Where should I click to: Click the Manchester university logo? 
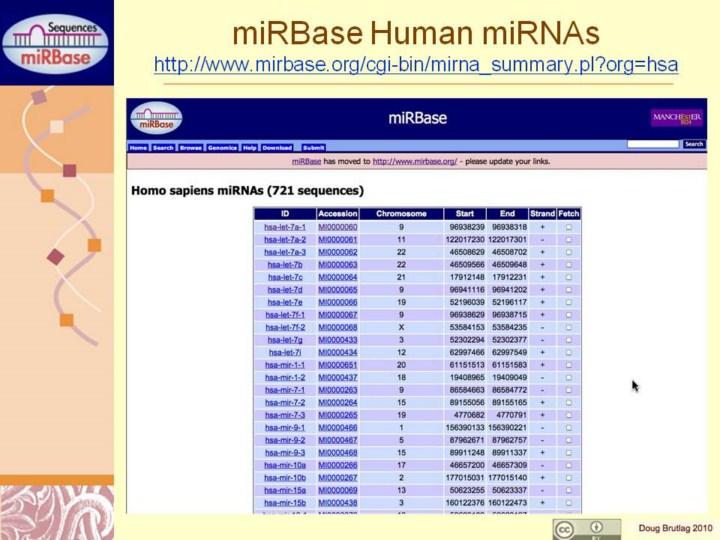(676, 118)
